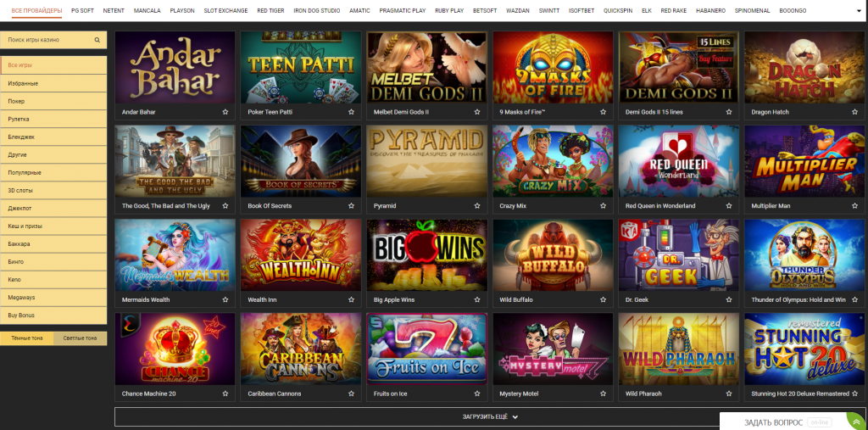The image size is (868, 430).
Task: Star the Multiplier Man game
Action: [x=855, y=205]
